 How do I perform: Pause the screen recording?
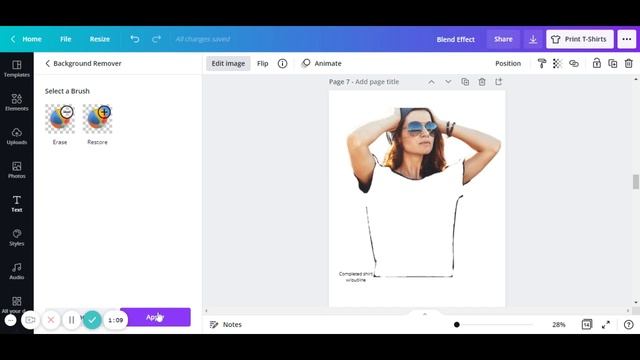pyautogui.click(x=71, y=320)
